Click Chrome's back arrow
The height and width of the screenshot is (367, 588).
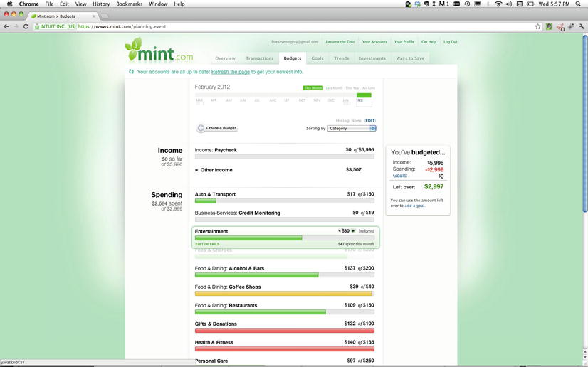click(6, 26)
